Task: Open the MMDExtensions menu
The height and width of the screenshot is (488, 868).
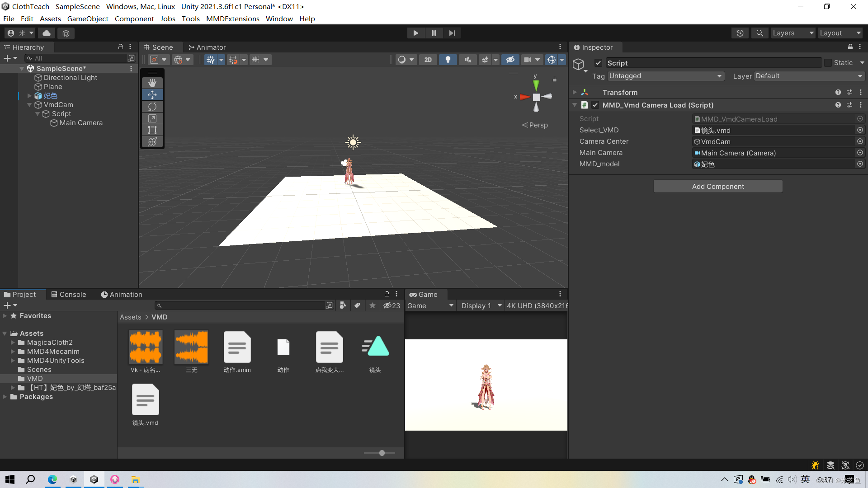Action: pyautogui.click(x=232, y=19)
